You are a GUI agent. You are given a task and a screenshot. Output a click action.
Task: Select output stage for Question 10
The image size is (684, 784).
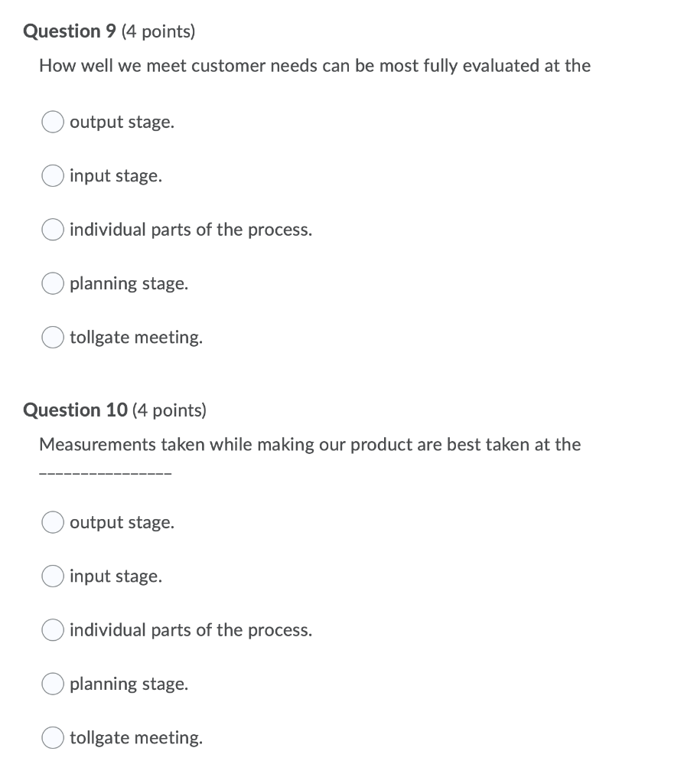(52, 522)
